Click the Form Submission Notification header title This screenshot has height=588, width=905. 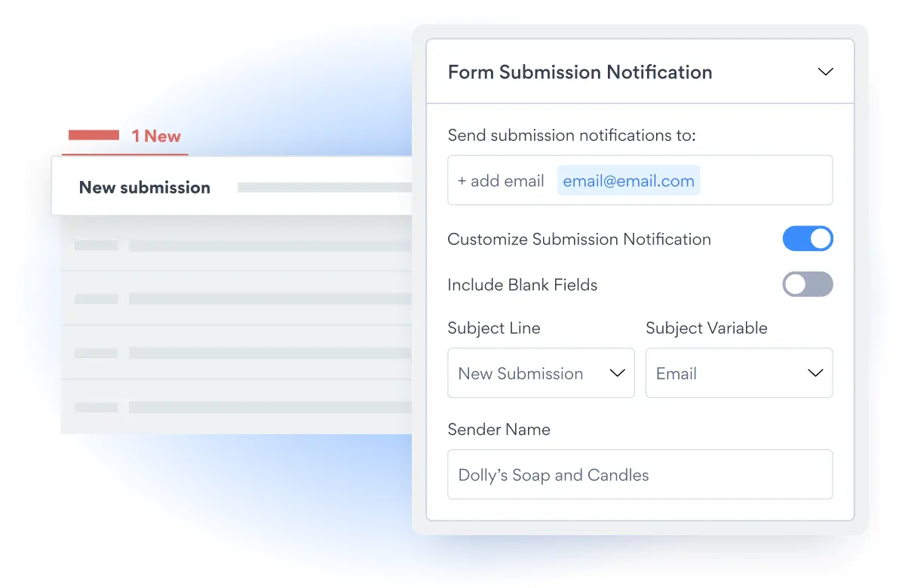pyautogui.click(x=579, y=72)
